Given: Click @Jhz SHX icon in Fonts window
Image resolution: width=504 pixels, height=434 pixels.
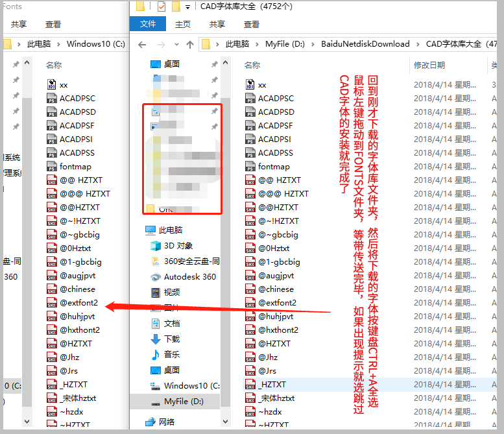Looking at the screenshot, I should (x=51, y=357).
